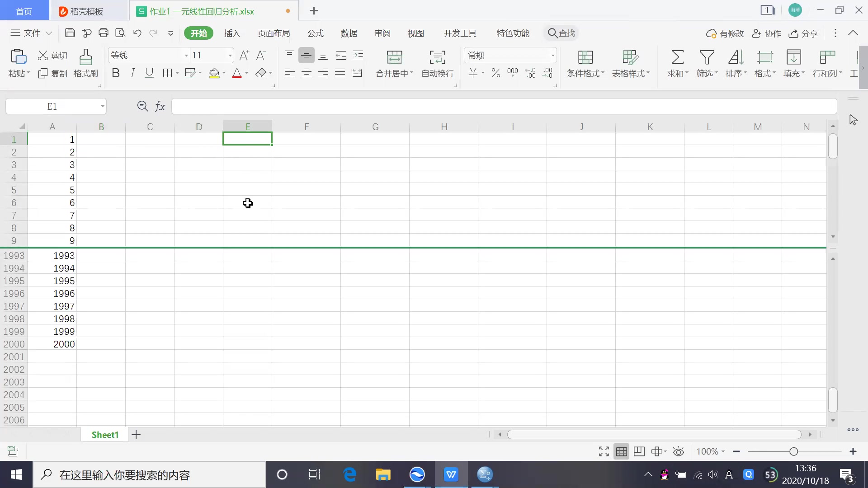The height and width of the screenshot is (488, 868).
Task: Open the number format dropdown showing 常规
Action: (552, 55)
